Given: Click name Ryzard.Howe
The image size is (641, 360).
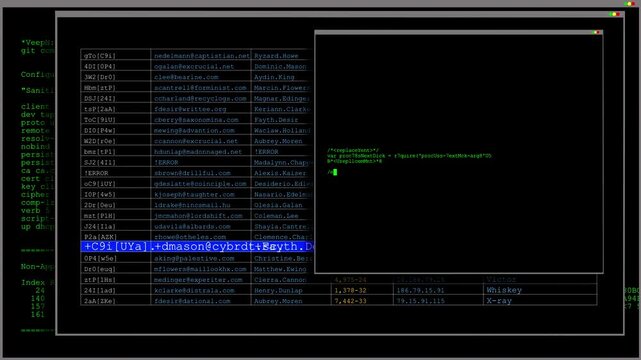Looking at the screenshot, I should click(x=276, y=56).
